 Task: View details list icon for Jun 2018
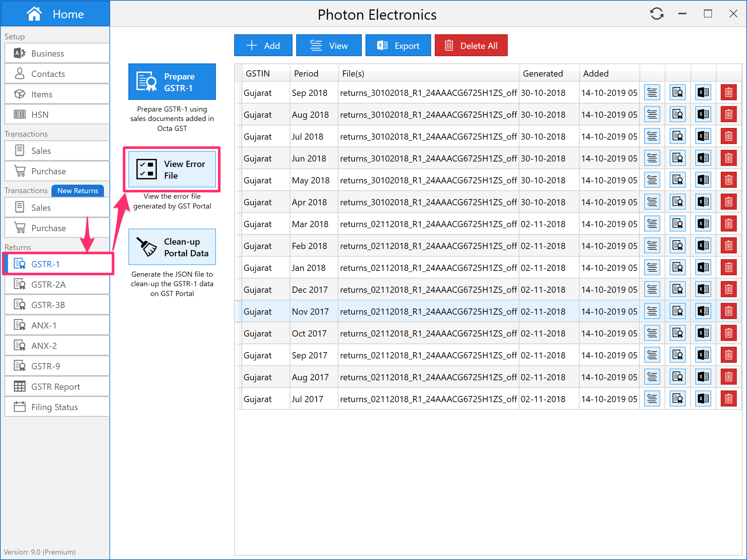tap(652, 158)
